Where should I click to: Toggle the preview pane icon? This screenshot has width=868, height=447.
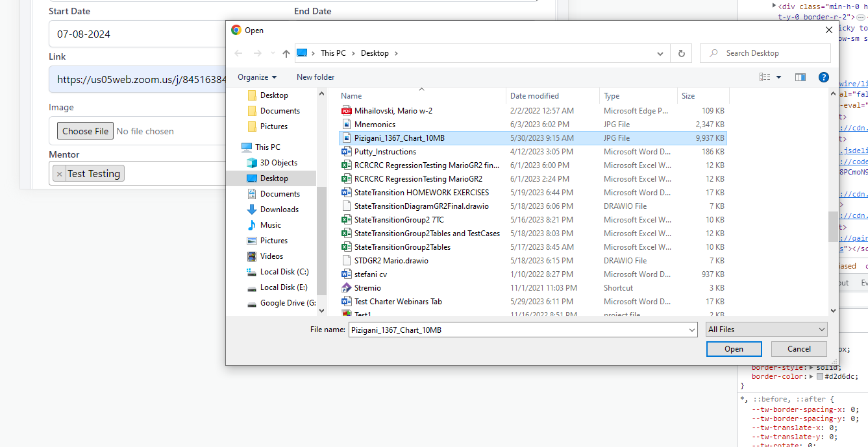point(800,77)
